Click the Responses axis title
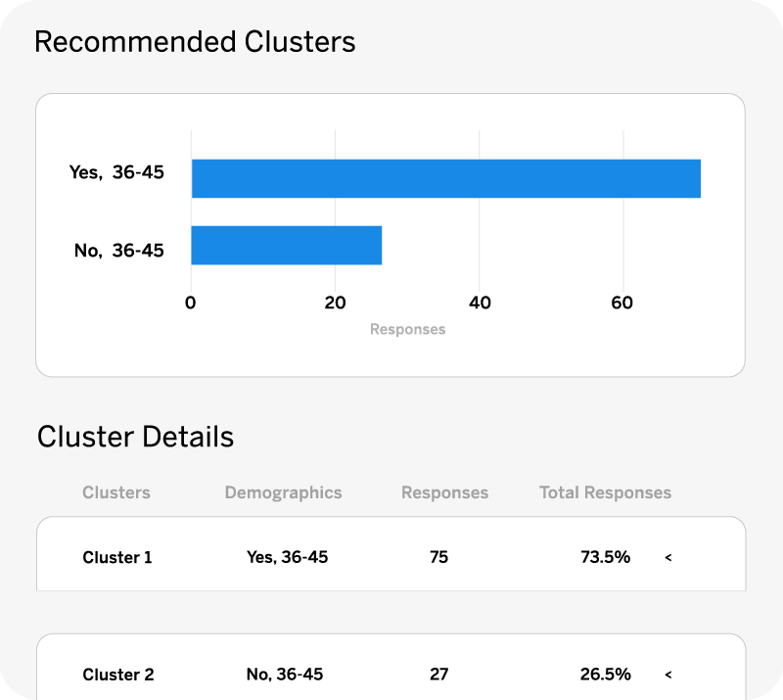 pos(407,329)
